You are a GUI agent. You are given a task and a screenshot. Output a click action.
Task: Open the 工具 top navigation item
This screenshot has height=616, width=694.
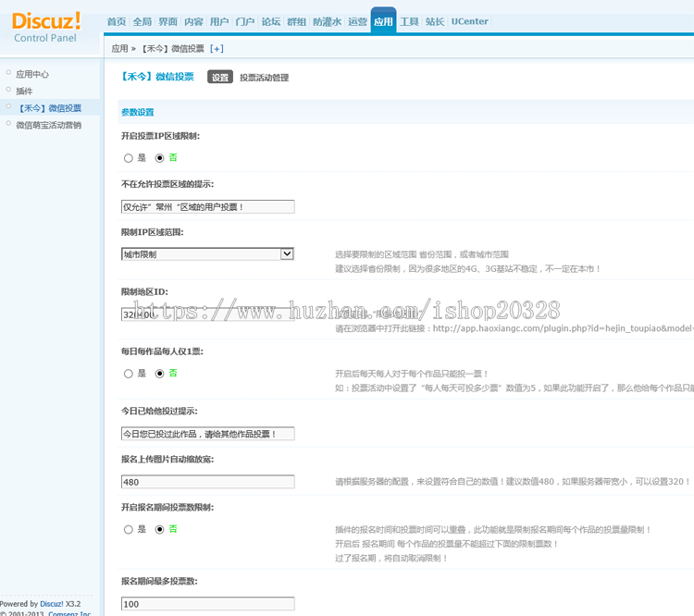point(409,21)
